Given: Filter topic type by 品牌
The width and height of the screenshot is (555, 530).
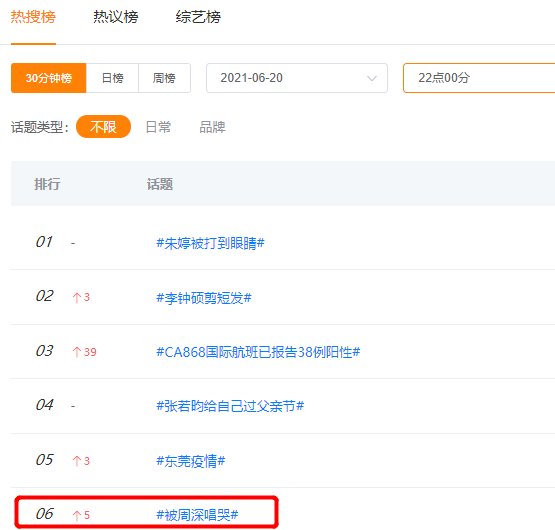Looking at the screenshot, I should (212, 127).
